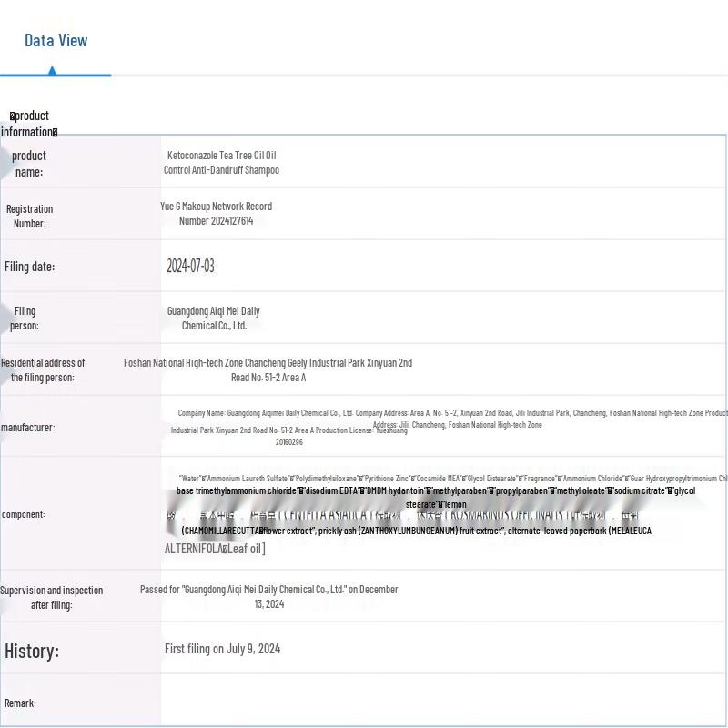Click the filing date 2024-07-03
Image resolution: width=728 pixels, height=728 pixels.
(190, 266)
